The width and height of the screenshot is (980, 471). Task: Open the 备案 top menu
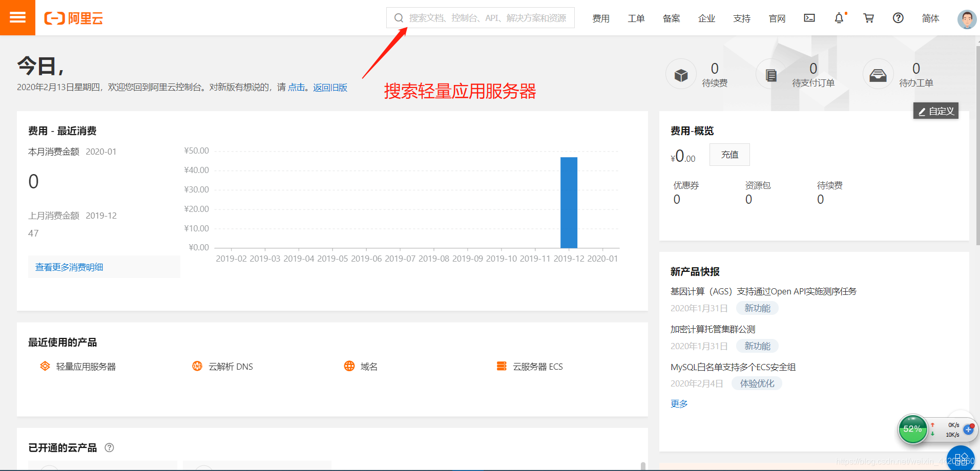[672, 18]
